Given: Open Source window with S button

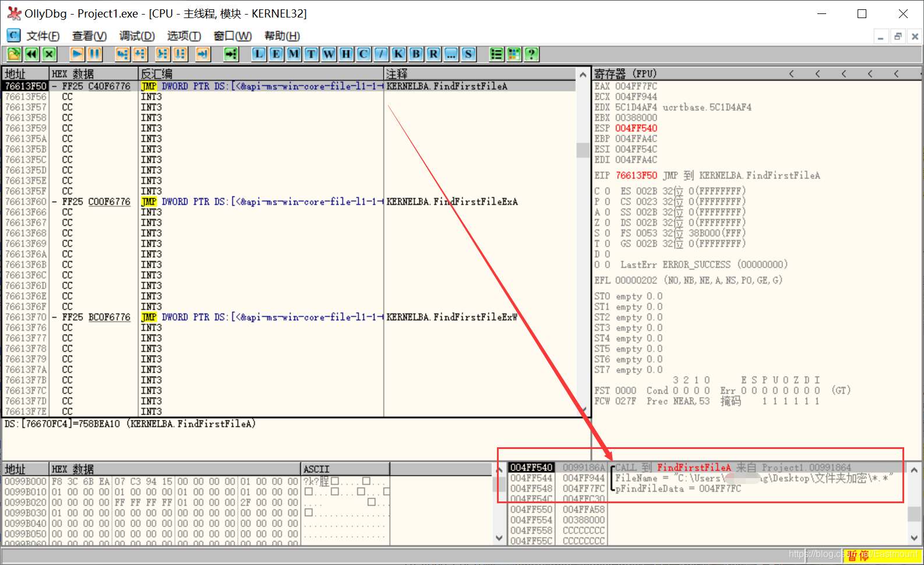Looking at the screenshot, I should [468, 54].
